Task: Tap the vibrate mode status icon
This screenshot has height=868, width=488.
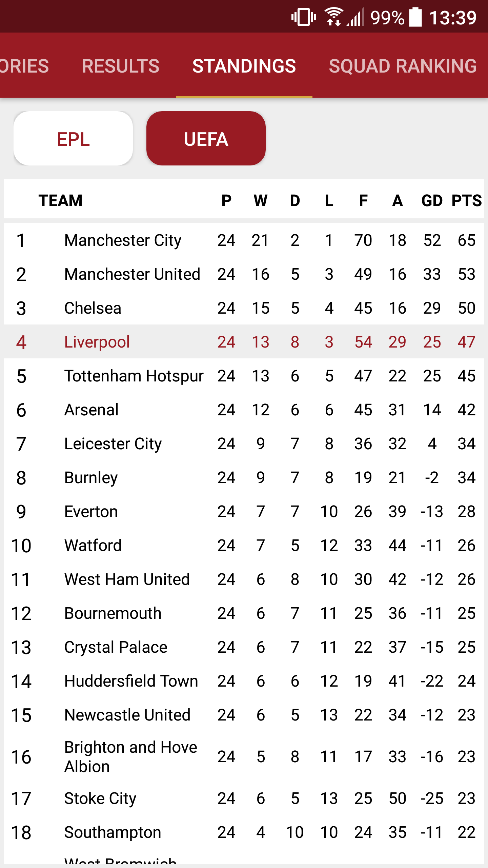Action: click(x=303, y=17)
